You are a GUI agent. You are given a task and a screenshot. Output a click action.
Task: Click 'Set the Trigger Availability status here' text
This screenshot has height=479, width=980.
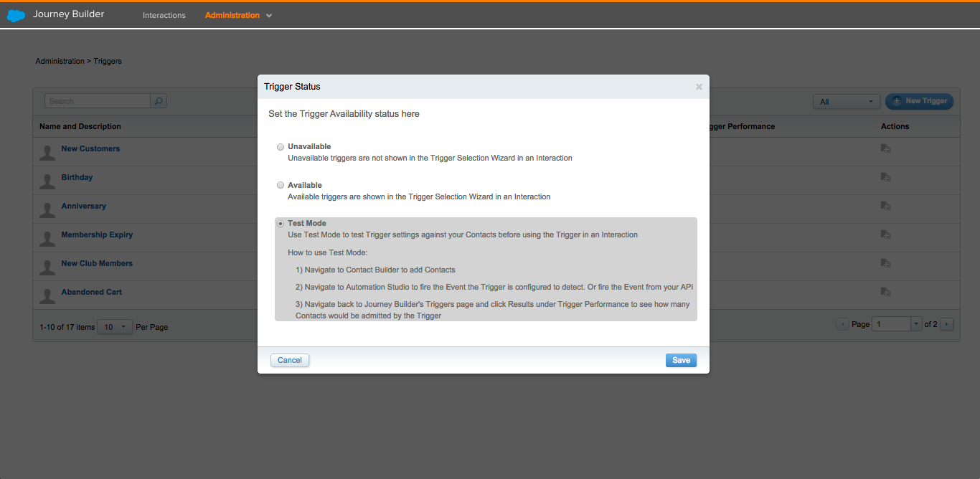click(344, 114)
